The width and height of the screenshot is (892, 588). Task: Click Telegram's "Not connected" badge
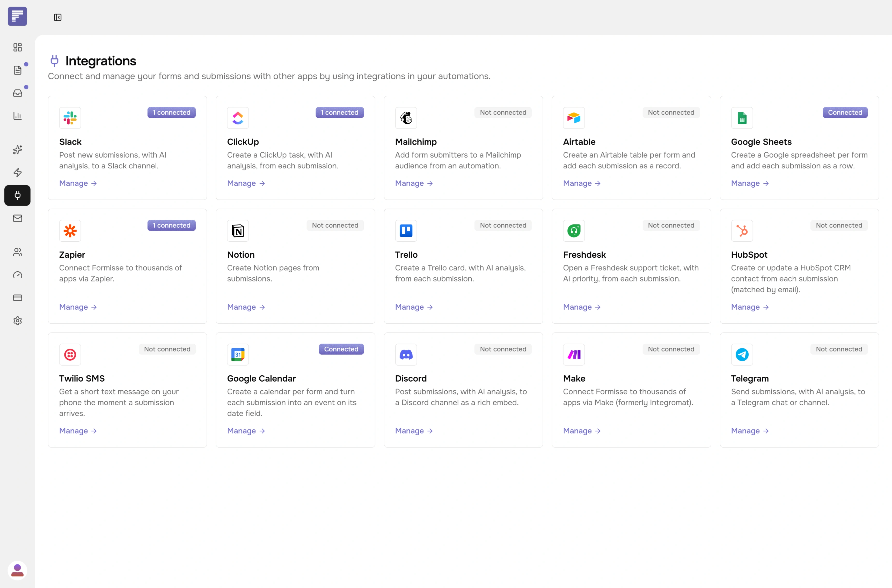(x=839, y=349)
